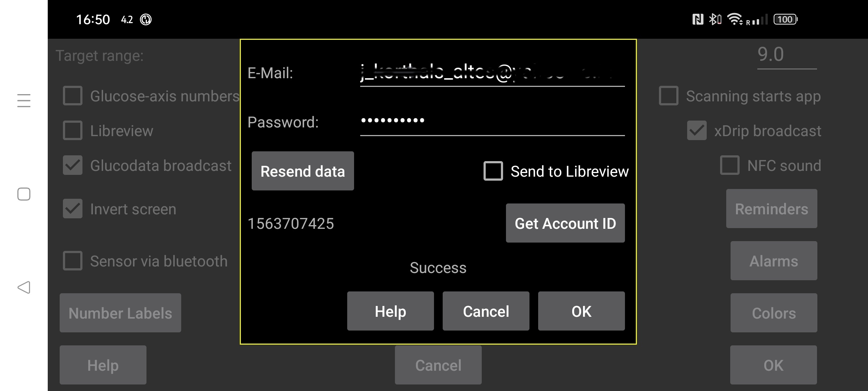The width and height of the screenshot is (868, 391).
Task: Open Alarms configuration panel
Action: point(773,261)
